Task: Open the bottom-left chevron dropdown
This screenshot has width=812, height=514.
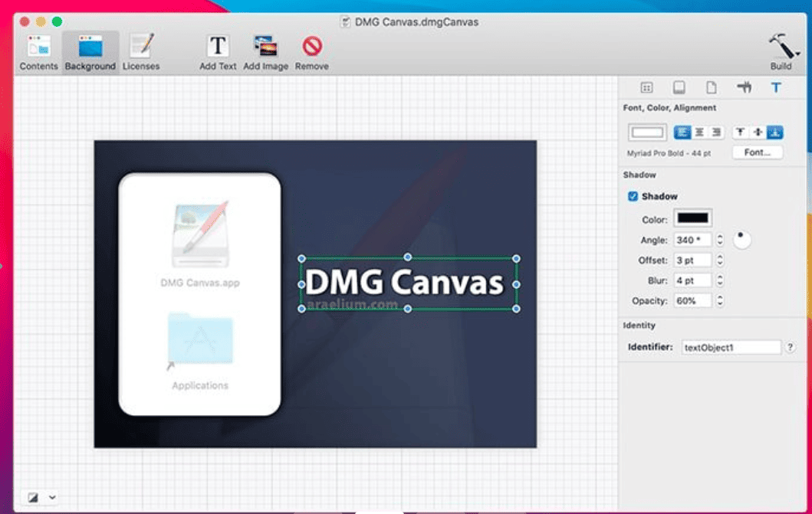Action: [x=52, y=497]
